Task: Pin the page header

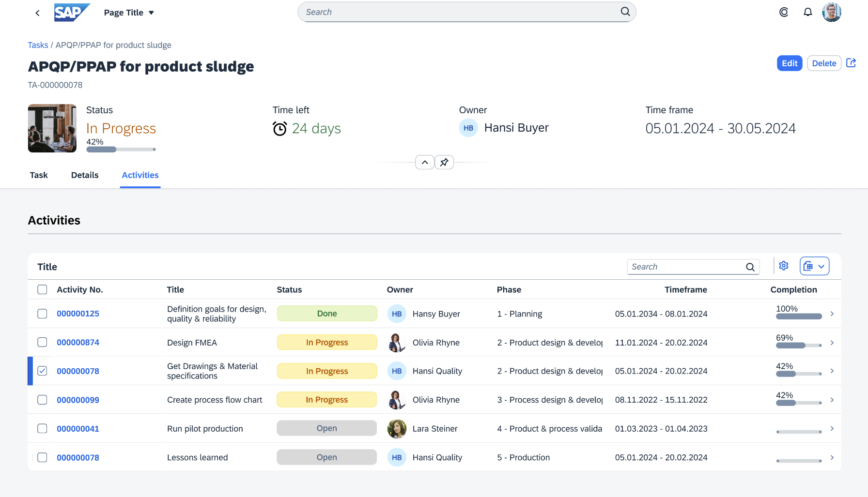Action: [444, 162]
